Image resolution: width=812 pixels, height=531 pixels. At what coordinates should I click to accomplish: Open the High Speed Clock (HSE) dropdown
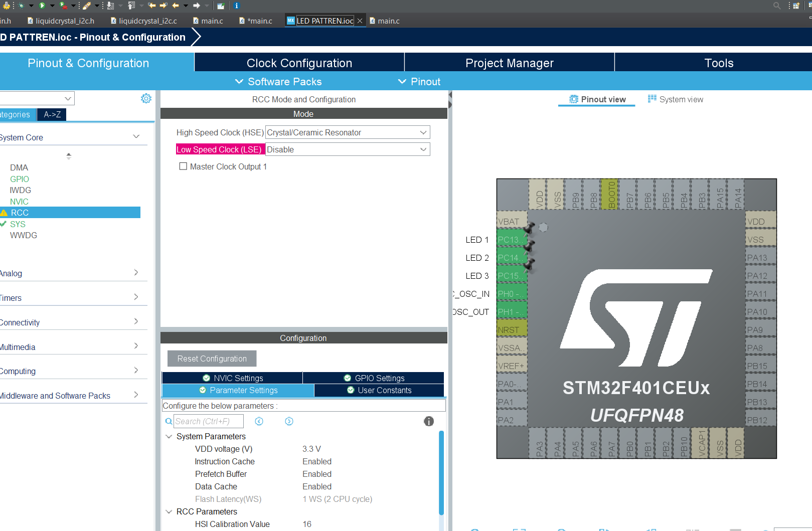(348, 132)
